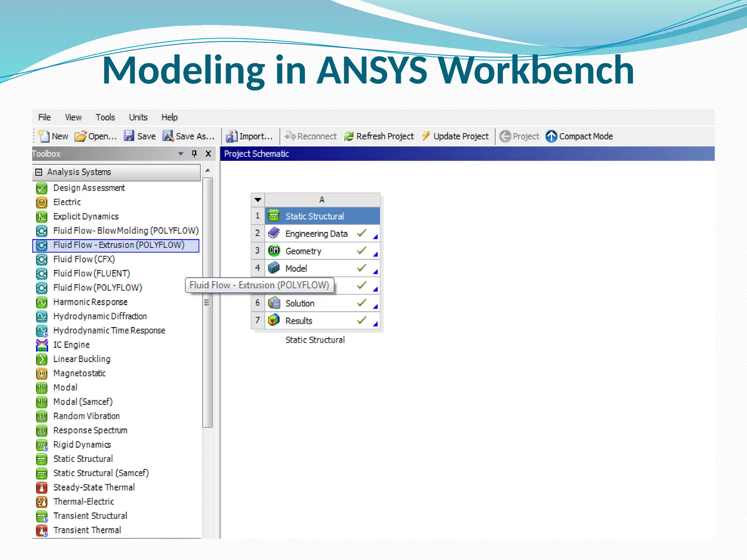Click the Reconnect icon
747x560 pixels.
click(290, 136)
